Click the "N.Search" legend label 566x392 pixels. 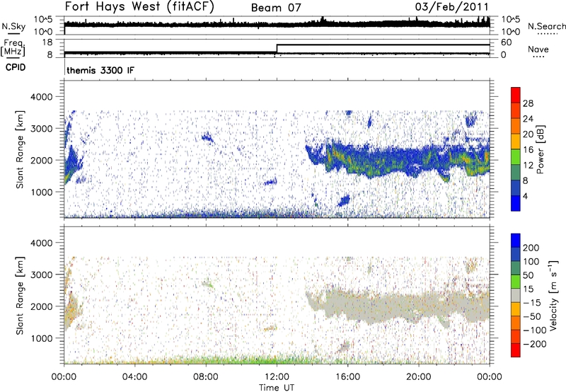[x=546, y=26]
